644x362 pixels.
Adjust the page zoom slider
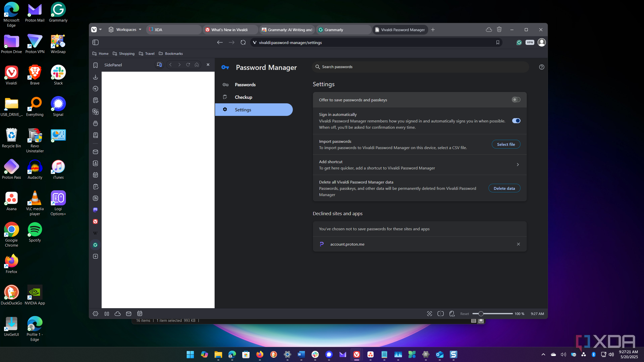click(492, 314)
